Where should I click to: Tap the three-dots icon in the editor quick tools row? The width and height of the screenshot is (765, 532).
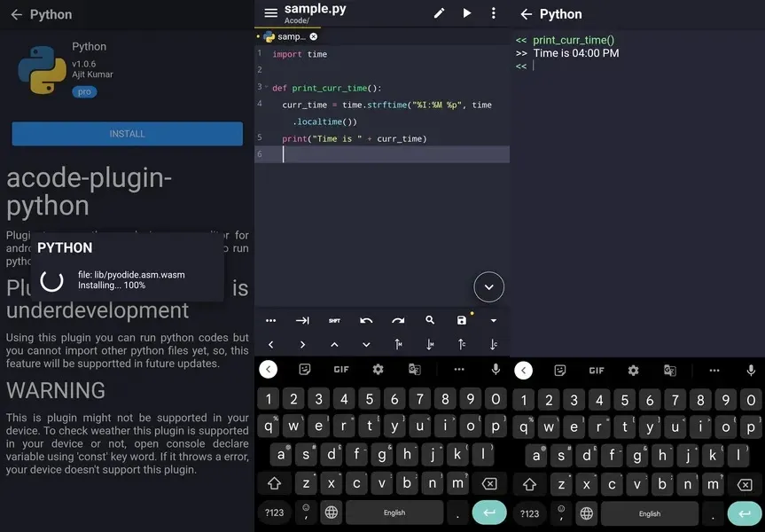[270, 321]
